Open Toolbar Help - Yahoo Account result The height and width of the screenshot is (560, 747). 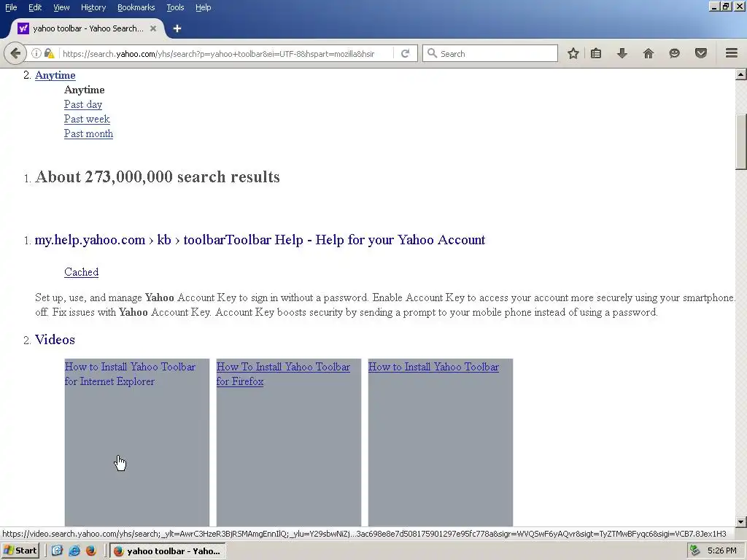pos(260,239)
